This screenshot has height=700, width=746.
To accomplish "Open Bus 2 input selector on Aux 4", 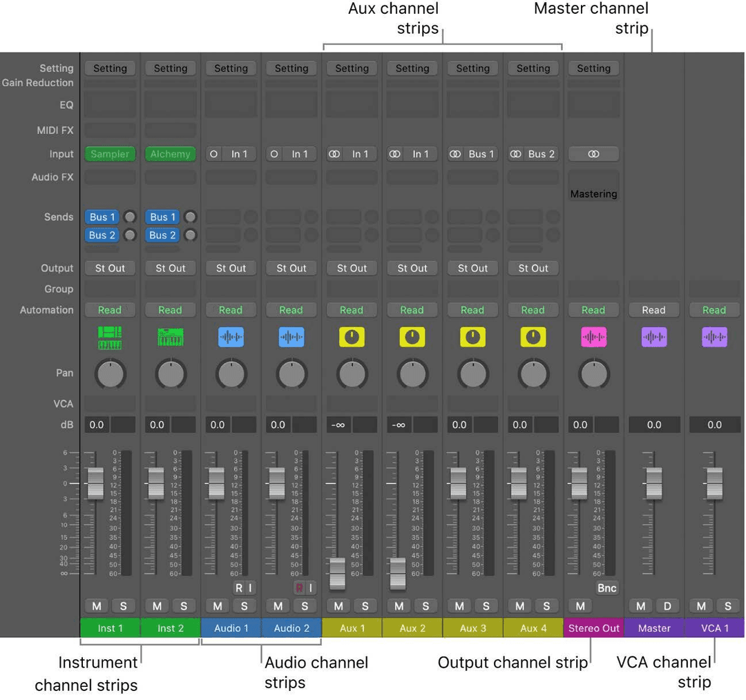I will tap(542, 154).
